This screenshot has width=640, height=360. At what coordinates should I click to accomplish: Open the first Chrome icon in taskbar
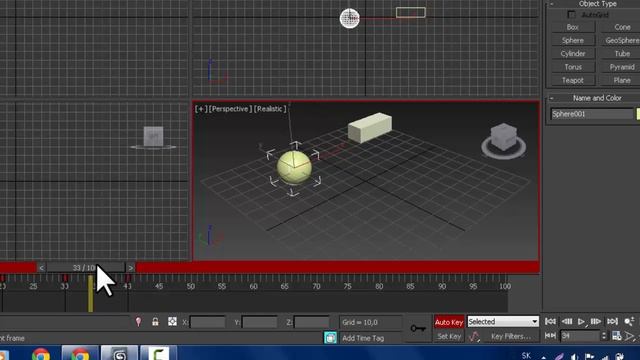click(x=40, y=355)
